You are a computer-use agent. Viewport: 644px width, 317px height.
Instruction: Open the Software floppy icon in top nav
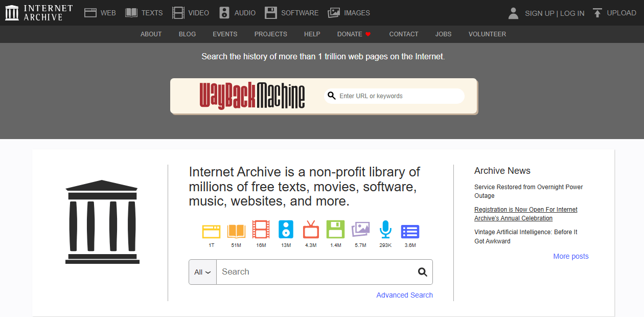(271, 13)
